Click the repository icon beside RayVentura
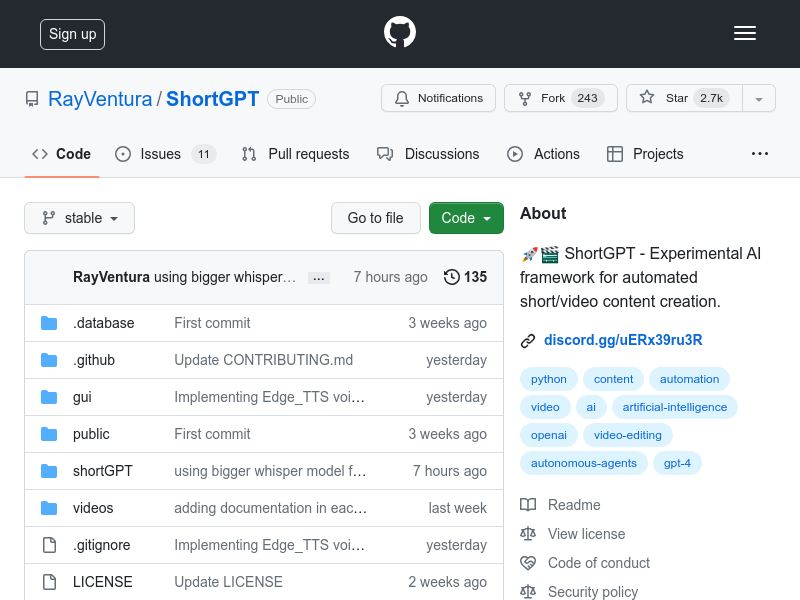 point(32,98)
